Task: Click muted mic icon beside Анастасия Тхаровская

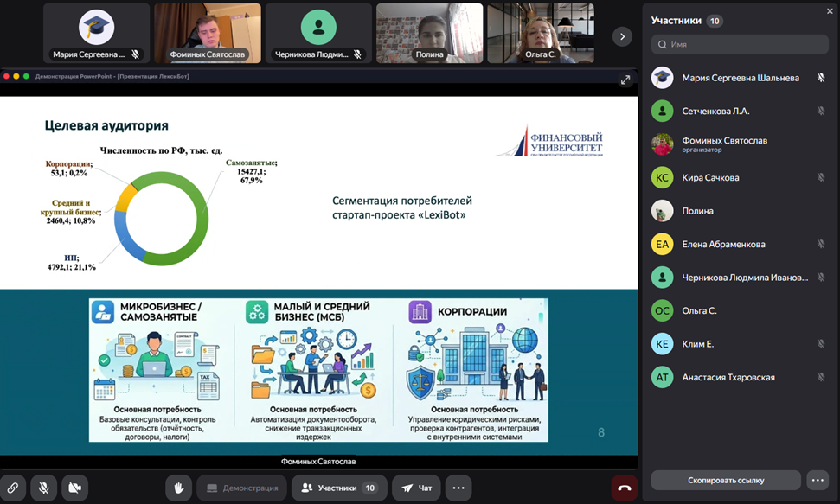Action: [820, 377]
